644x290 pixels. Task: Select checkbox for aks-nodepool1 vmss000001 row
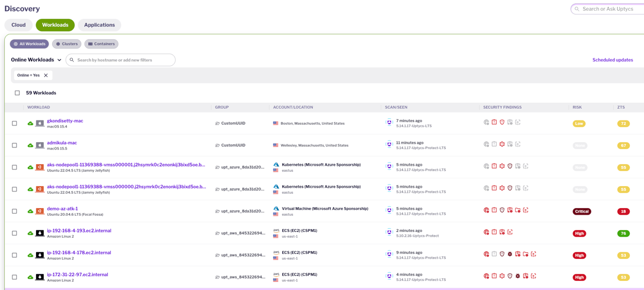pyautogui.click(x=15, y=167)
